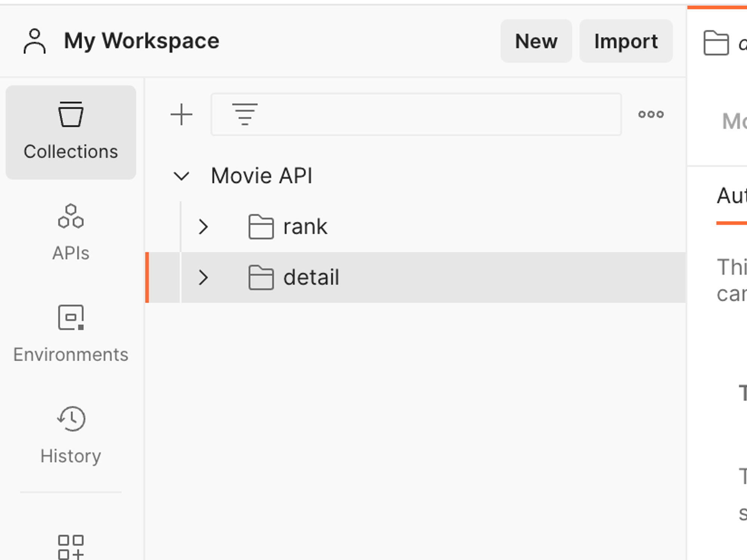Focus the collections filter input field
Image resolution: width=747 pixels, height=560 pixels.
430,114
